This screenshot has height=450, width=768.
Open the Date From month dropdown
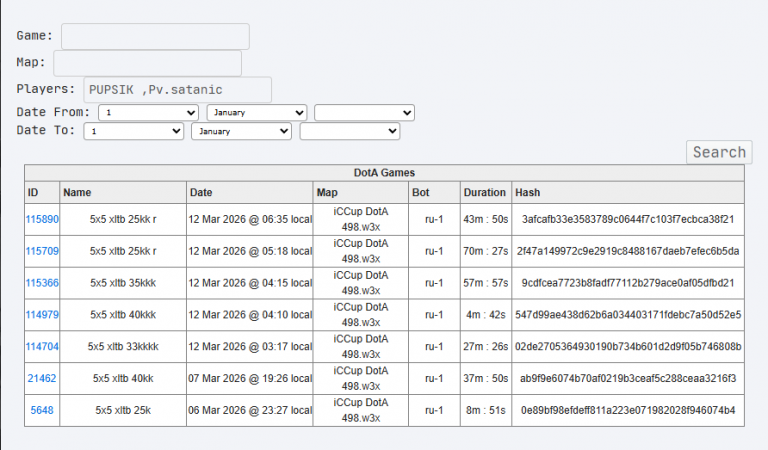point(257,113)
